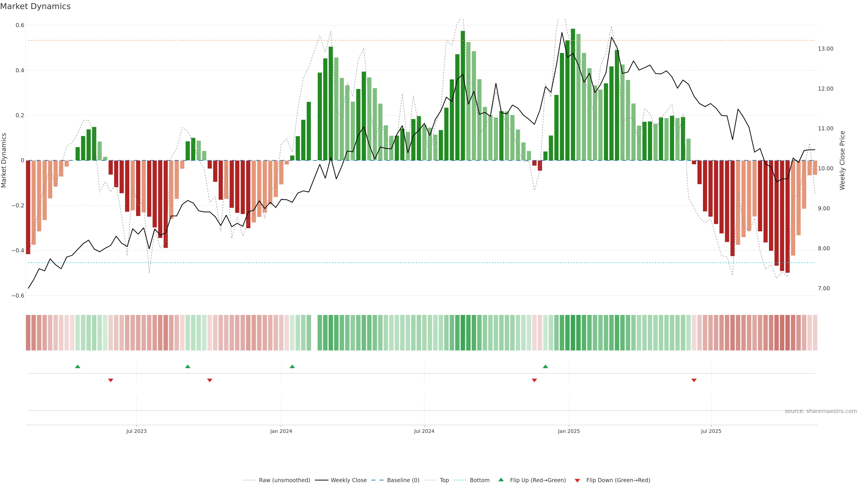Click the Market Dynamics chart title

(35, 6)
